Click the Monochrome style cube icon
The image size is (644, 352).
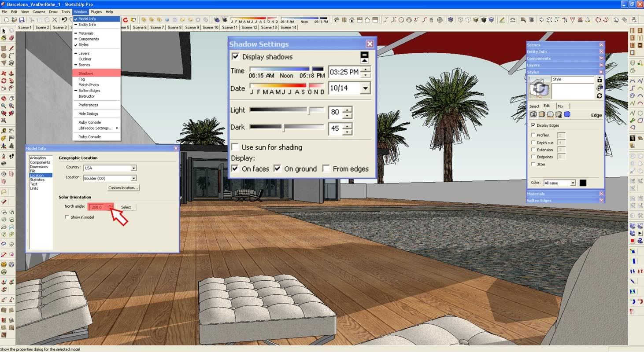pos(491,20)
